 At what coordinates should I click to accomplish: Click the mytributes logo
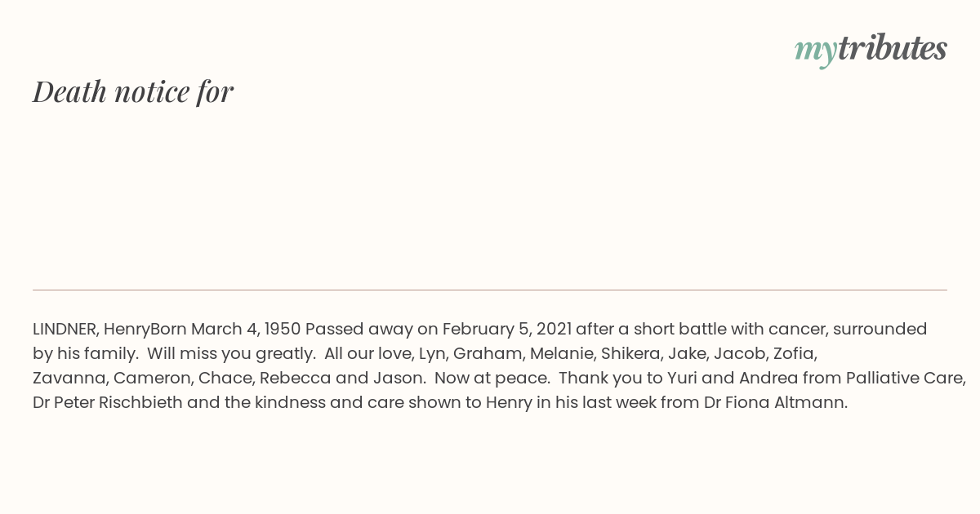[x=871, y=49]
